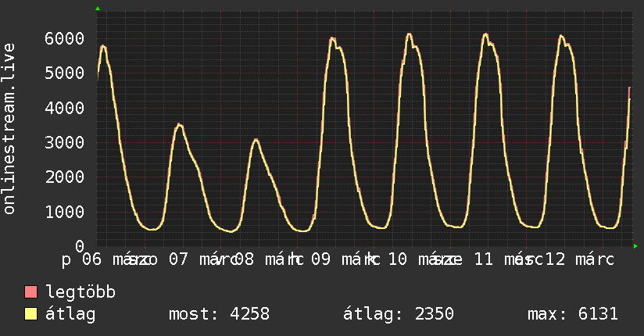Click the green arrow atop the y-axis
Viewport: 644px width, 336px height.
click(98, 9)
